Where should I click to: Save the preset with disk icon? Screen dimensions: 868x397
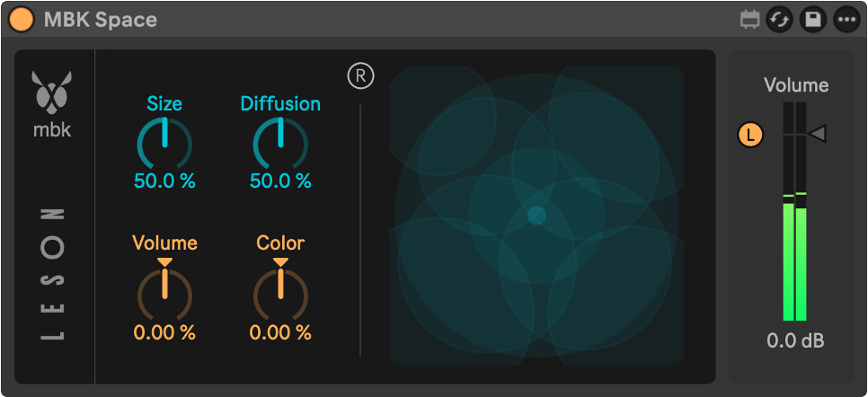click(813, 20)
